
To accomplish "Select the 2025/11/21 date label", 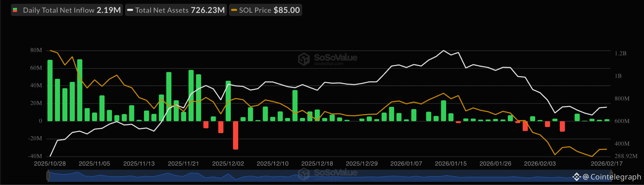I will coord(183,164).
